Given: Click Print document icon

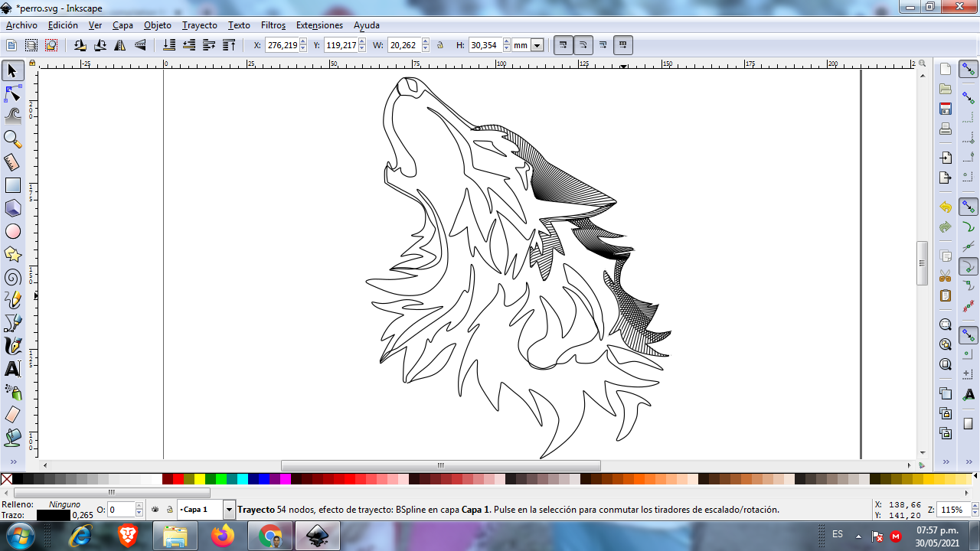Looking at the screenshot, I should (946, 129).
